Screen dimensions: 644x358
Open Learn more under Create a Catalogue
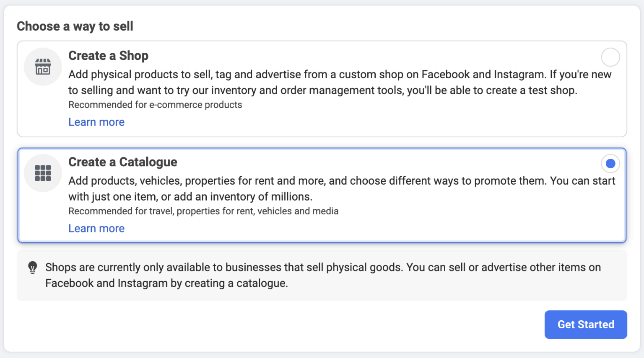pyautogui.click(x=96, y=228)
